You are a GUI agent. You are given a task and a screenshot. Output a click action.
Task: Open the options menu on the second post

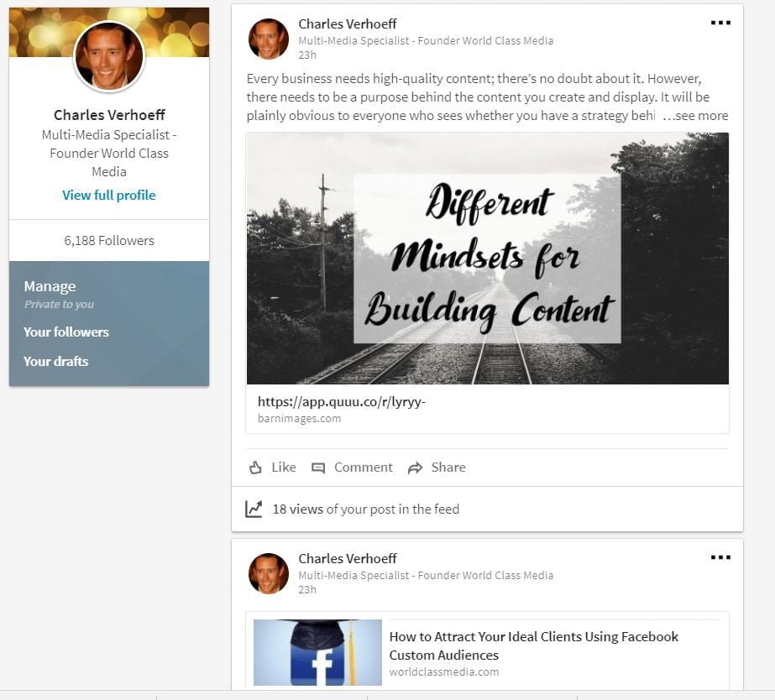point(720,557)
